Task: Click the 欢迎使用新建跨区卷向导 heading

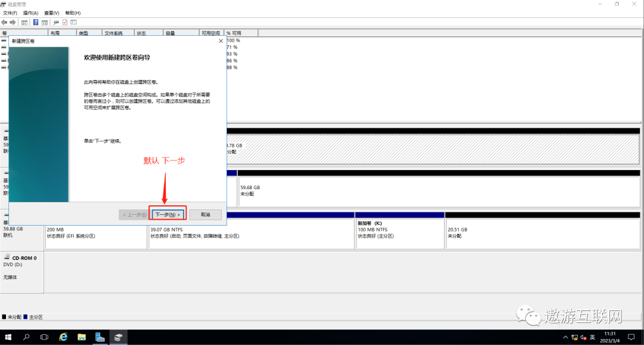Action: 117,58
